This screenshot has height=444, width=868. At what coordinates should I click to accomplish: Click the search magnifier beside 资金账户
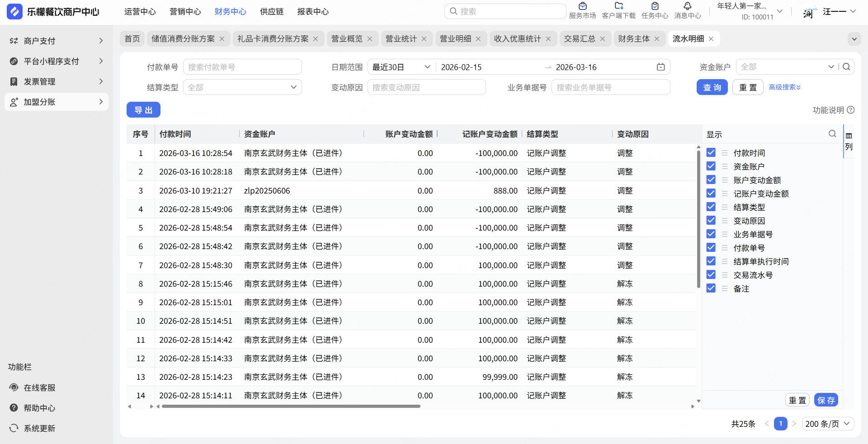[x=846, y=67]
